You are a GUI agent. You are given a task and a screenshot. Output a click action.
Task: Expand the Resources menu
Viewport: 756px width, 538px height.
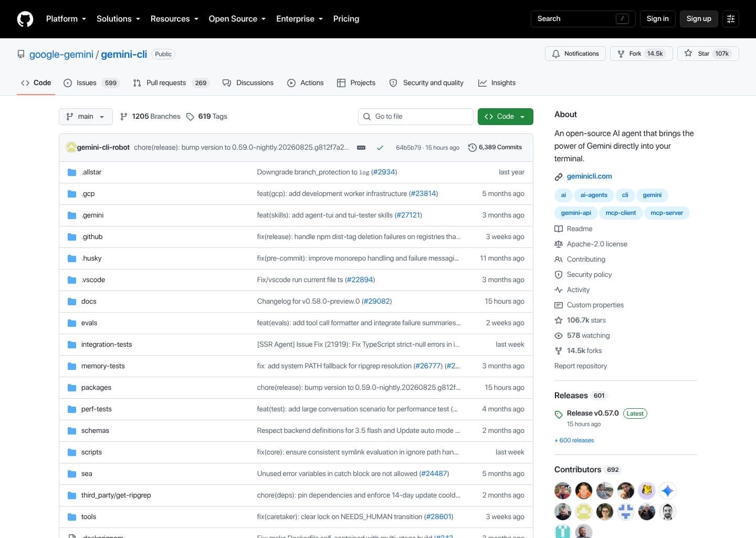(x=174, y=19)
